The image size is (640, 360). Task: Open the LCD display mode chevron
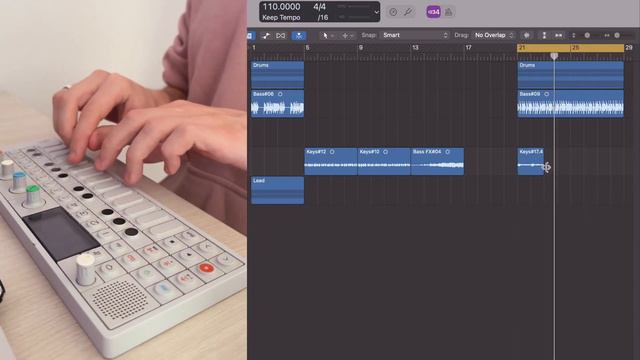pyautogui.click(x=376, y=12)
